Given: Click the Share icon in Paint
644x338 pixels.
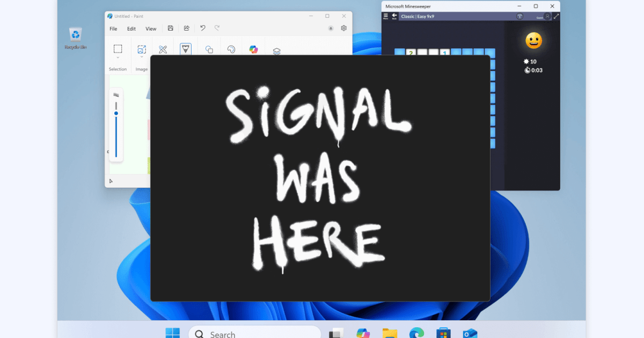Looking at the screenshot, I should pos(186,28).
